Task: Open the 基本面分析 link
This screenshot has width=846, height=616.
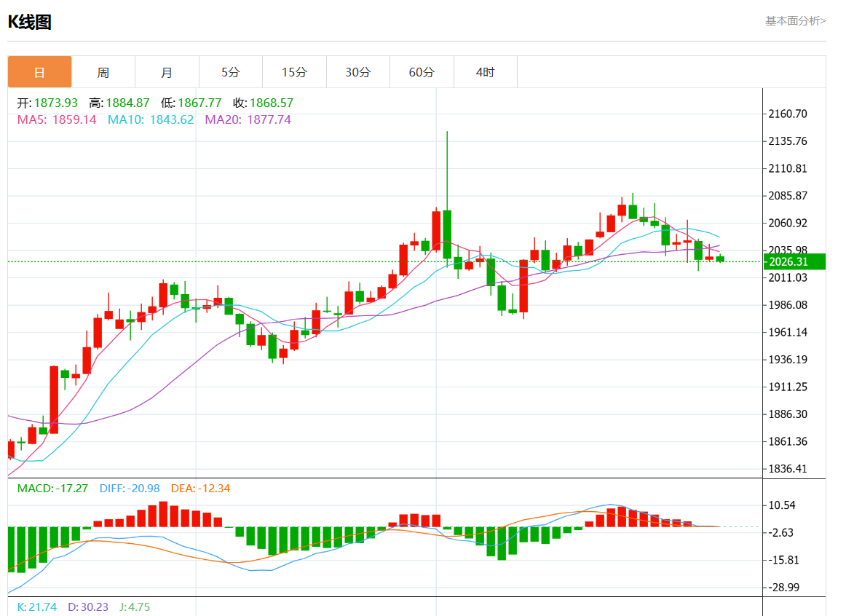Action: [795, 21]
